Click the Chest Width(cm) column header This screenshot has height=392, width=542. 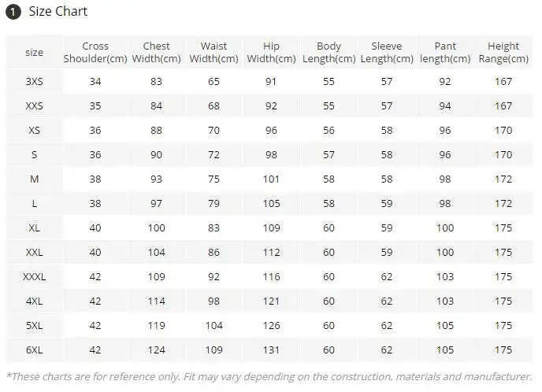click(x=156, y=53)
